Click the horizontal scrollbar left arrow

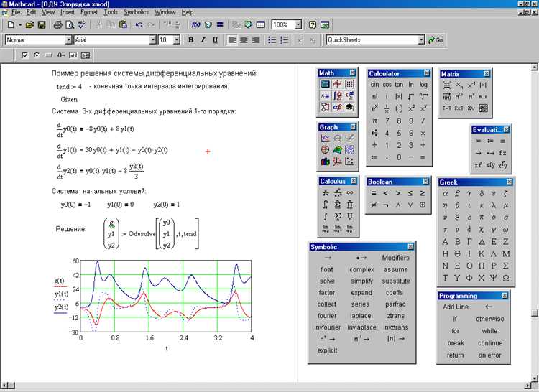pos(4,386)
